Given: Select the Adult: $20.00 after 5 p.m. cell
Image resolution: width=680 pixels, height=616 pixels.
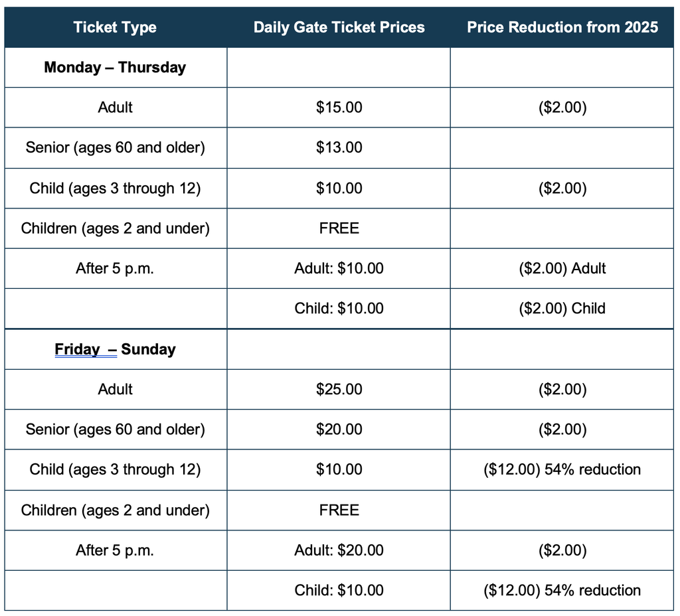Looking at the screenshot, I should [x=339, y=550].
